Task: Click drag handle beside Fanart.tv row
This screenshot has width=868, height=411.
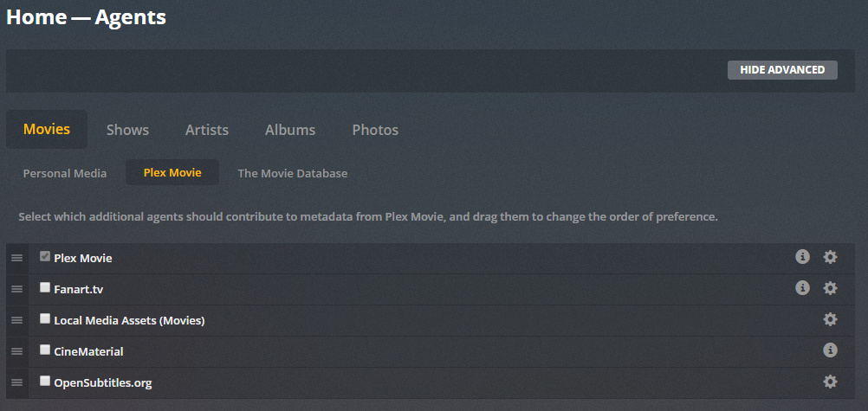Action: pos(17,289)
